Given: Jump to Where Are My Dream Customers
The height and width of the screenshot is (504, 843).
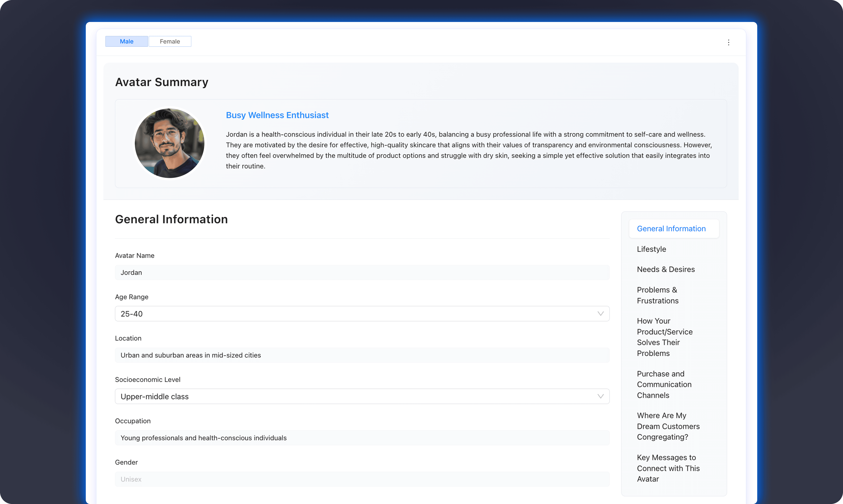Looking at the screenshot, I should [668, 426].
